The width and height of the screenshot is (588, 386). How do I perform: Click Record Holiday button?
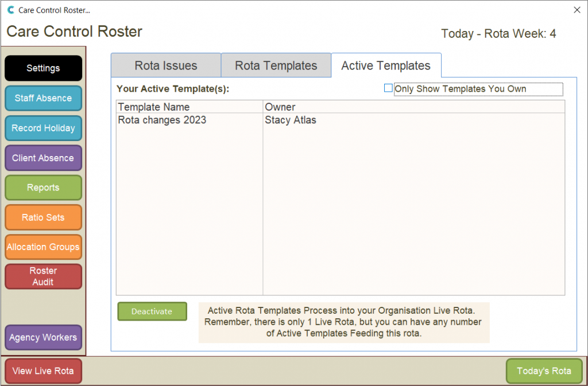point(43,128)
